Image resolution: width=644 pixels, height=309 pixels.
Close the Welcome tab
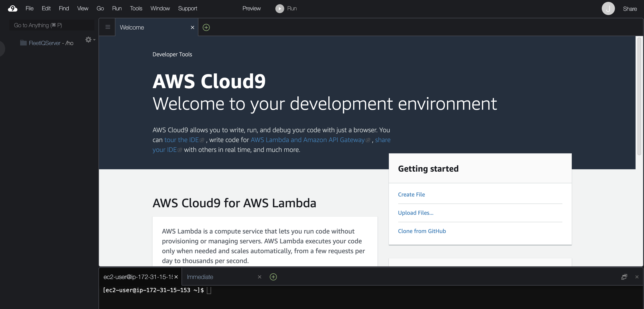pyautogui.click(x=193, y=27)
